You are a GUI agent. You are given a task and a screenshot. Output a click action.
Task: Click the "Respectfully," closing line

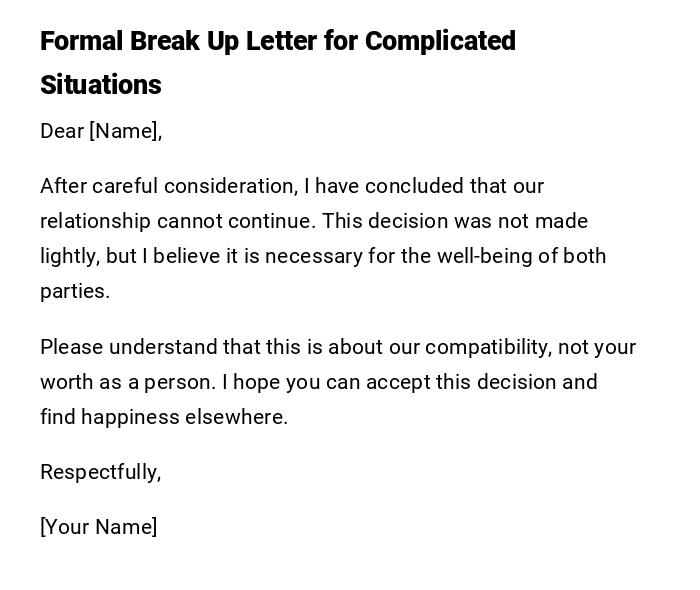coord(100,472)
